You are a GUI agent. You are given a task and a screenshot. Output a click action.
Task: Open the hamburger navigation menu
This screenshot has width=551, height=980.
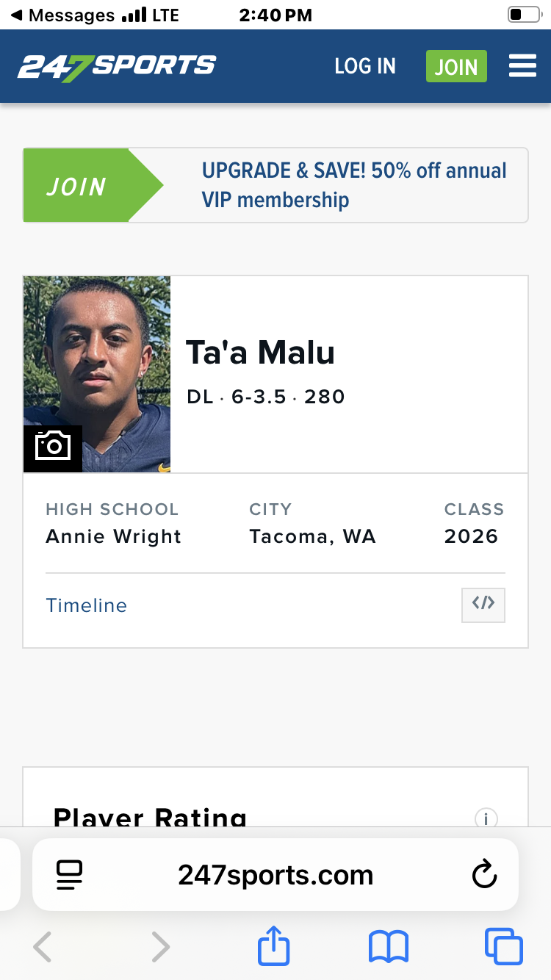pos(522,66)
